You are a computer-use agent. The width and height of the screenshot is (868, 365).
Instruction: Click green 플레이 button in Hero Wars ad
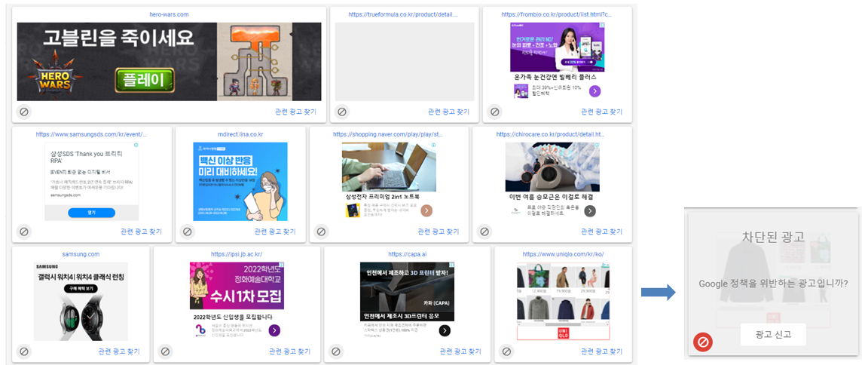click(145, 80)
